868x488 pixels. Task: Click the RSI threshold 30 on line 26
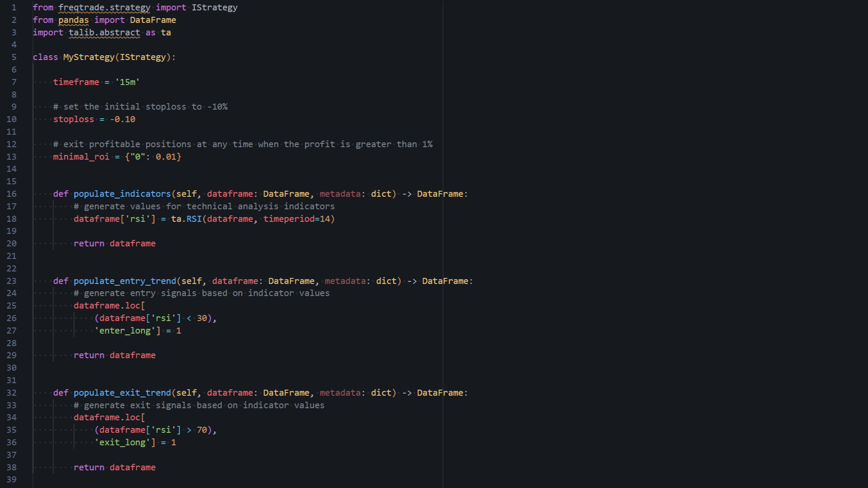(x=202, y=318)
